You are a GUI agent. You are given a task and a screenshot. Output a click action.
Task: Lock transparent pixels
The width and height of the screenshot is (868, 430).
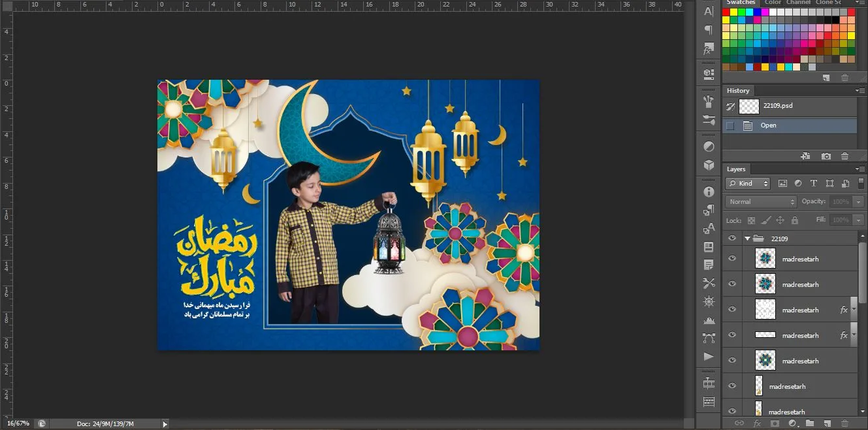click(751, 220)
